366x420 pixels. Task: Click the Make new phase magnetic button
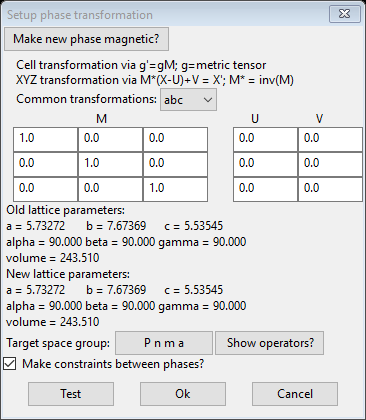click(86, 39)
